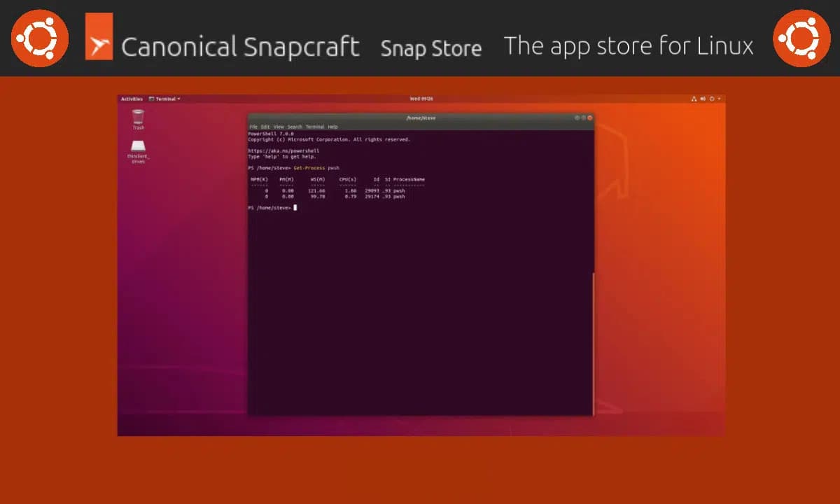Open the File menu in terminal
The image size is (840, 504).
point(253,127)
